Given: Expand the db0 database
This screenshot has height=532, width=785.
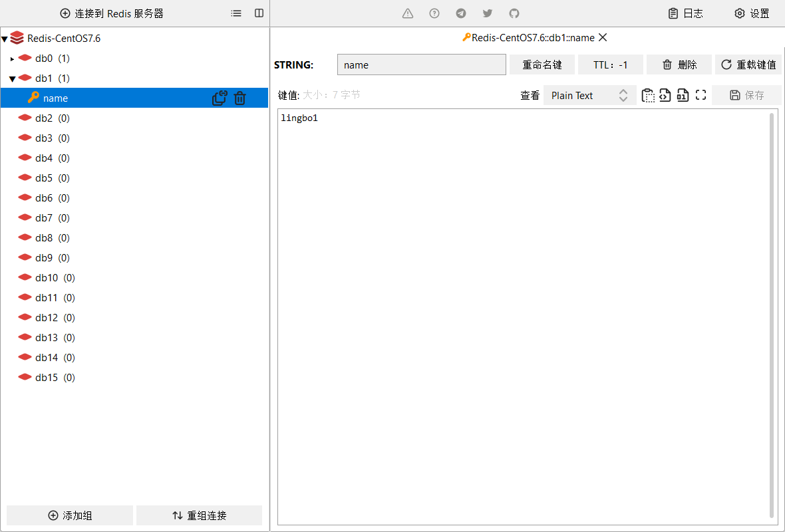Looking at the screenshot, I should 12,59.
